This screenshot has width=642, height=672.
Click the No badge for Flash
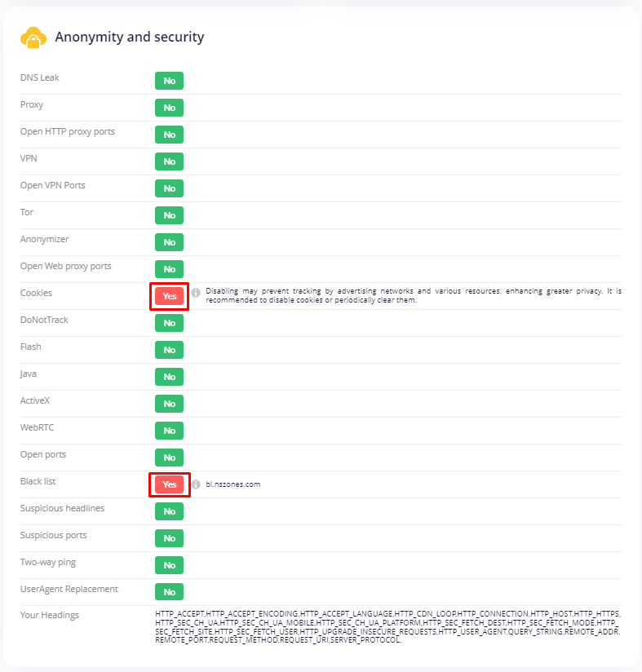170,350
